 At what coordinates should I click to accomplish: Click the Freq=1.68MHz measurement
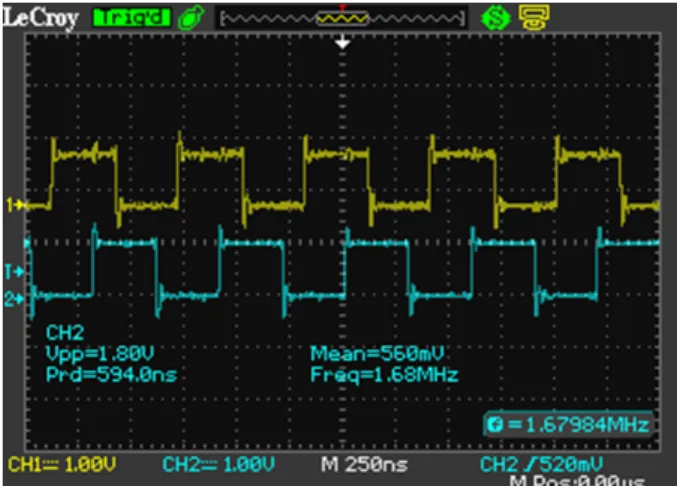coord(384,374)
